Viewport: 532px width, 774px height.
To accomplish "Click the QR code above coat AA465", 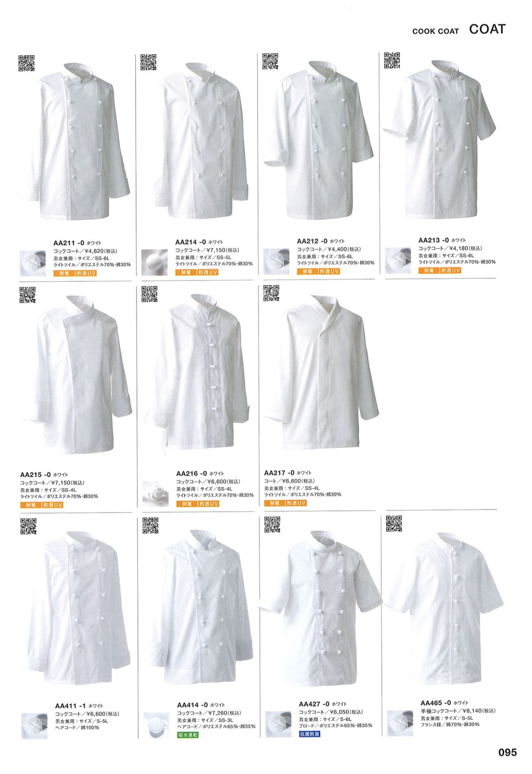I will click(394, 523).
